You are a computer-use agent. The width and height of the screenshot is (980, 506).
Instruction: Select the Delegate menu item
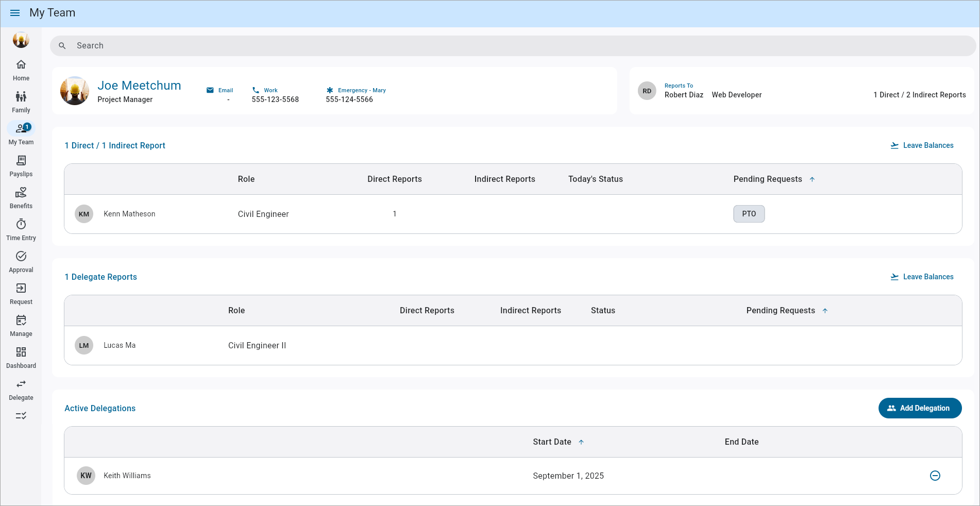coord(21,390)
